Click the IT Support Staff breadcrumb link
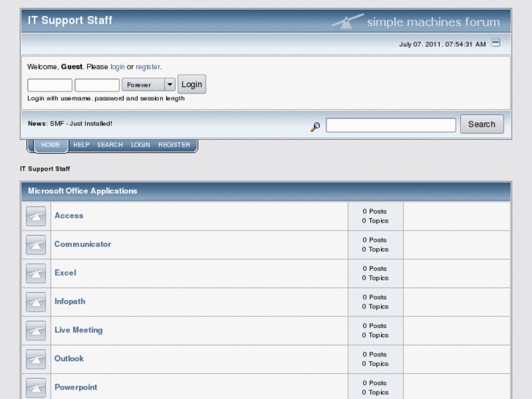Viewport: 532px width, 399px height. click(45, 169)
